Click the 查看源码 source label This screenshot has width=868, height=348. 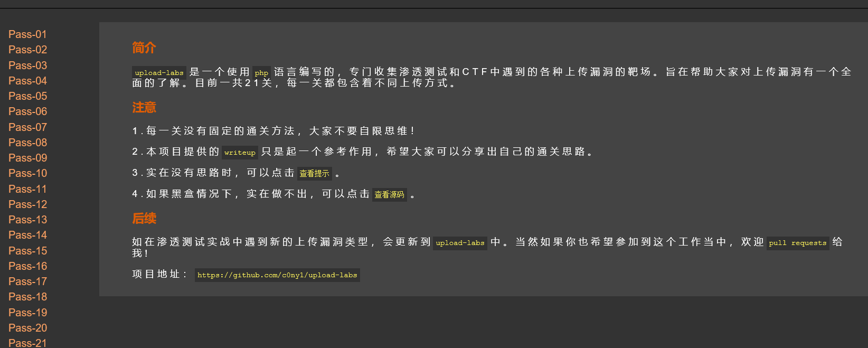(389, 194)
